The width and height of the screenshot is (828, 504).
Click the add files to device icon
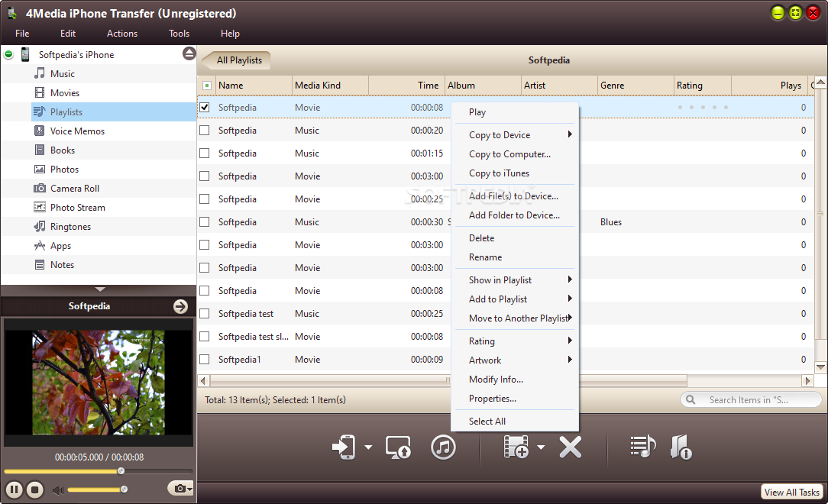(x=516, y=447)
